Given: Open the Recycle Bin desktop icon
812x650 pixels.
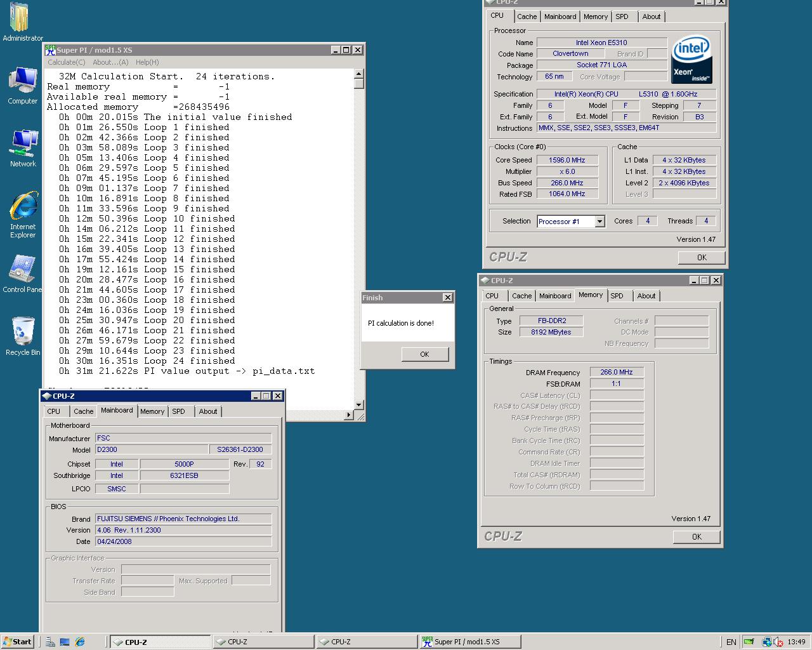Looking at the screenshot, I should [22, 336].
